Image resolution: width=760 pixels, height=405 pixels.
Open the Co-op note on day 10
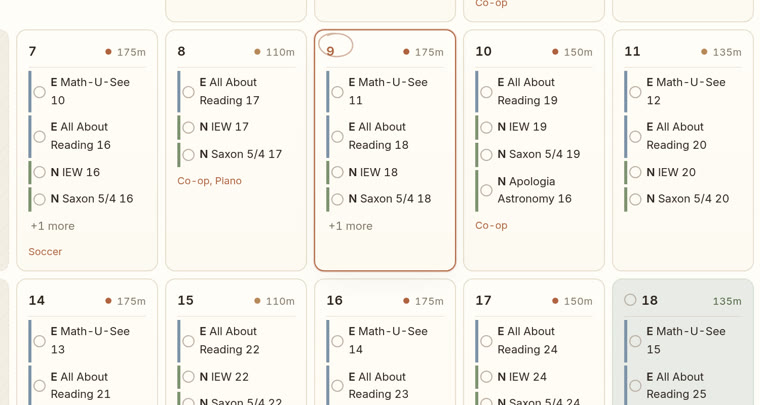click(491, 225)
